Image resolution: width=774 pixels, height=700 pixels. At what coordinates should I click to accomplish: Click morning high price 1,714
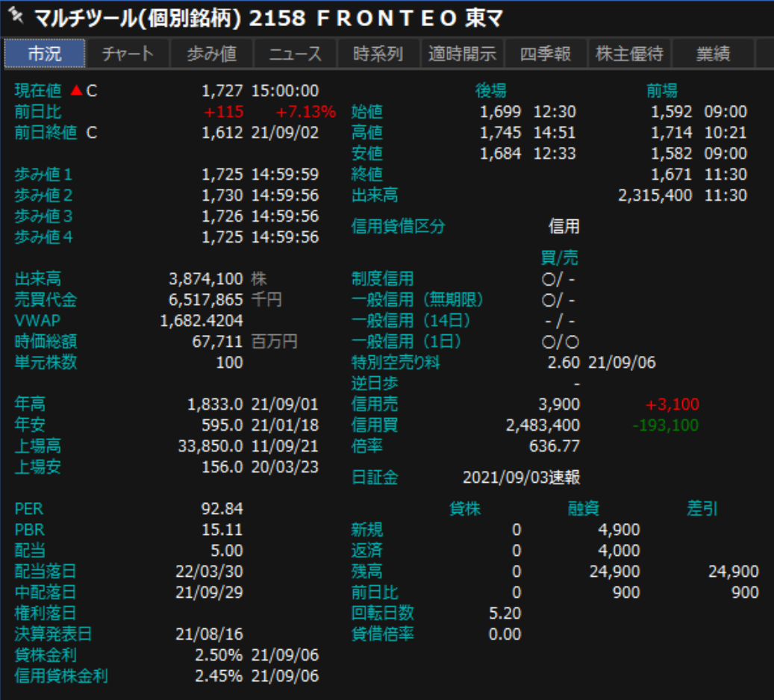[x=671, y=132]
